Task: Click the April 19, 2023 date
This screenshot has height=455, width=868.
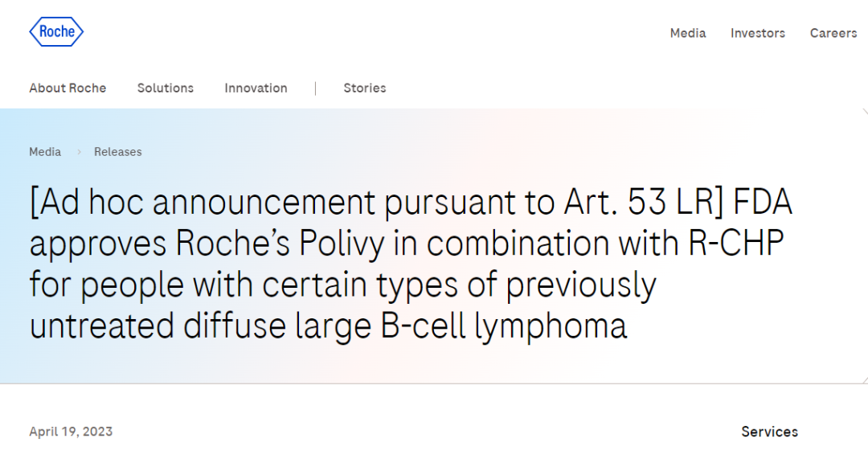Action: click(x=71, y=432)
